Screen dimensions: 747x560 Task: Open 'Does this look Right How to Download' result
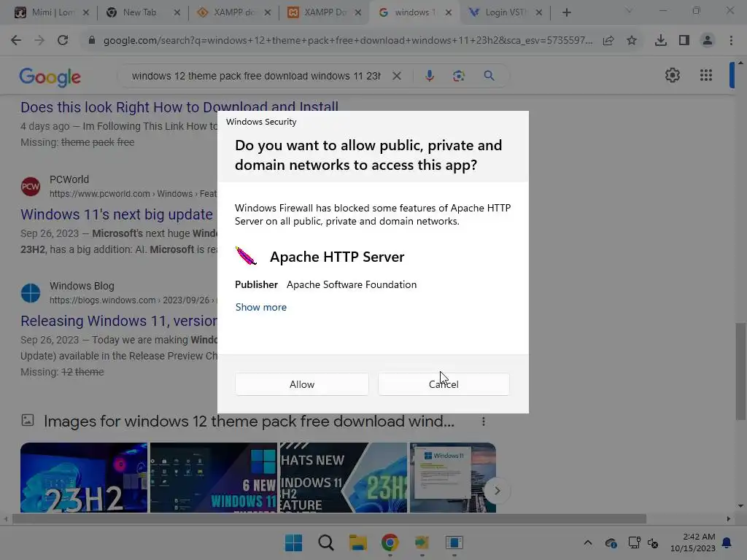pyautogui.click(x=179, y=106)
